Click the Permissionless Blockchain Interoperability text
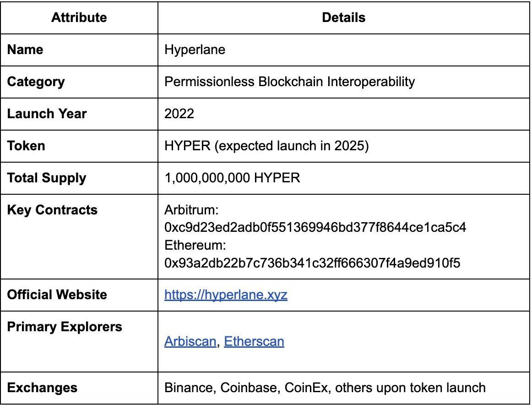 289,82
